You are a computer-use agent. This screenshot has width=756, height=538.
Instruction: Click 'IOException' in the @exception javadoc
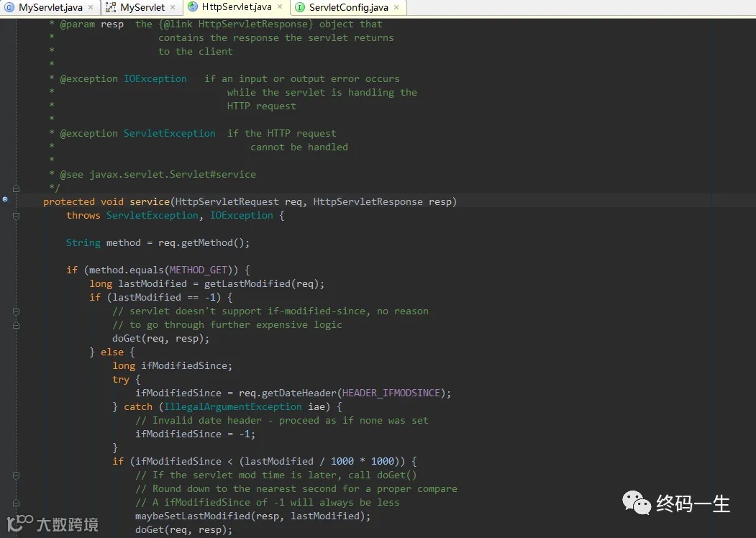155,78
